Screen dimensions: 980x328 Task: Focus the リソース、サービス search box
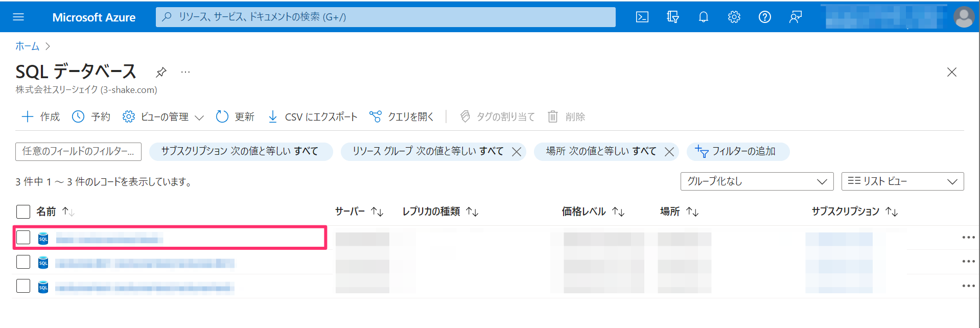coord(386,17)
